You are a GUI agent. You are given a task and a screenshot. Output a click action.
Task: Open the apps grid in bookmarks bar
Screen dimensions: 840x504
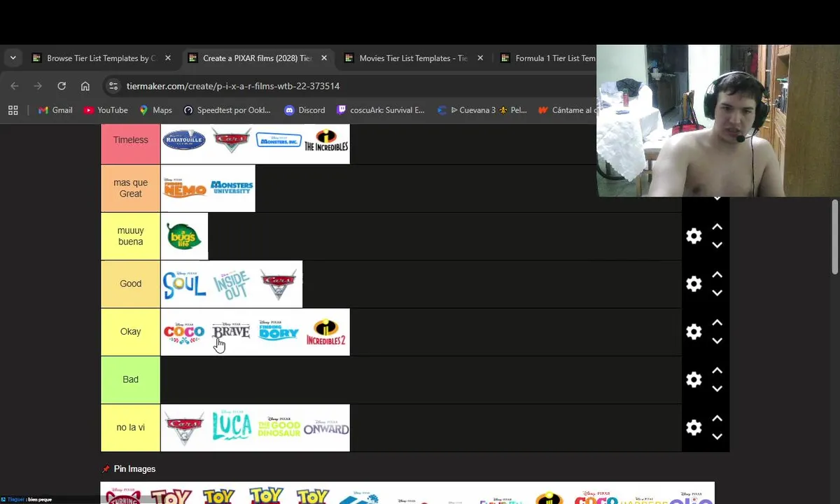[13, 110]
